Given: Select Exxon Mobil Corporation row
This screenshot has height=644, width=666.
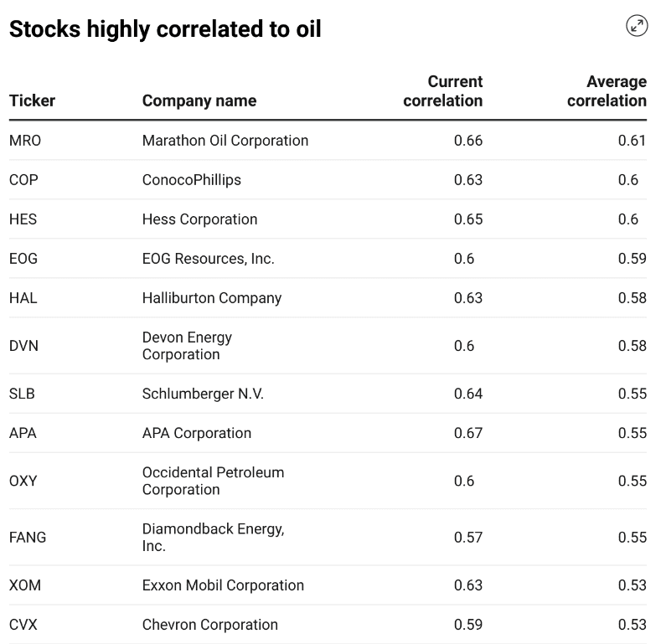Looking at the screenshot, I should (223, 585).
